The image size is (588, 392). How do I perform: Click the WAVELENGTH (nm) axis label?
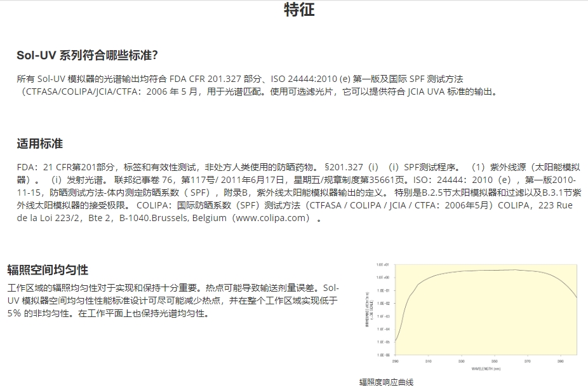click(486, 368)
